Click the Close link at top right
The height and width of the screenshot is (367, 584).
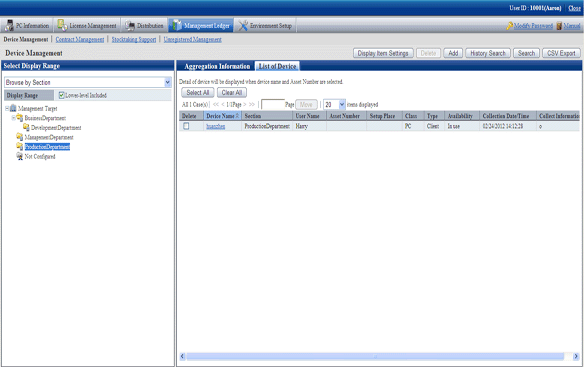tap(574, 8)
